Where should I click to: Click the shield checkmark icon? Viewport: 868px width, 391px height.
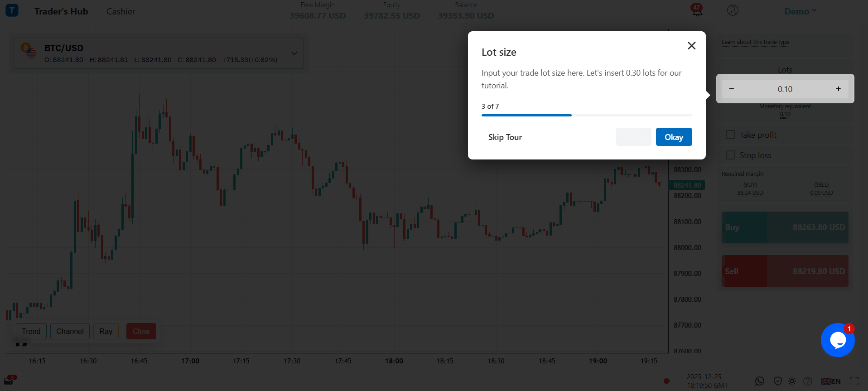777,381
